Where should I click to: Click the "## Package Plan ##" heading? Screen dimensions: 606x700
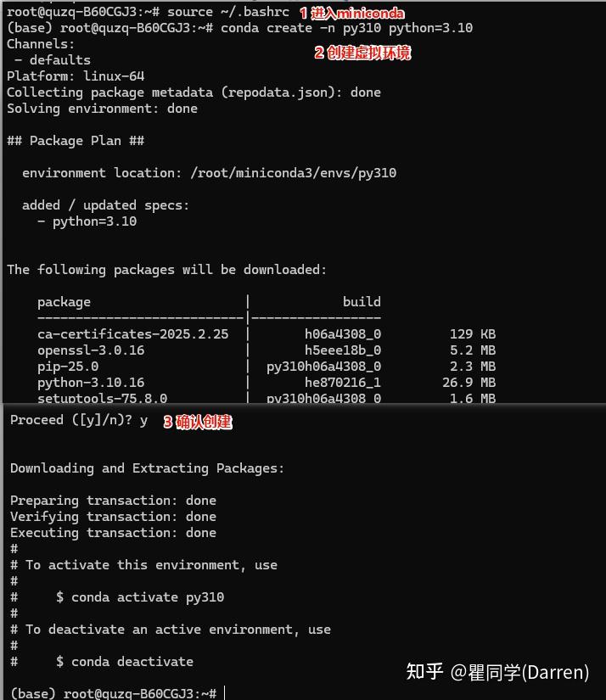pyautogui.click(x=76, y=141)
